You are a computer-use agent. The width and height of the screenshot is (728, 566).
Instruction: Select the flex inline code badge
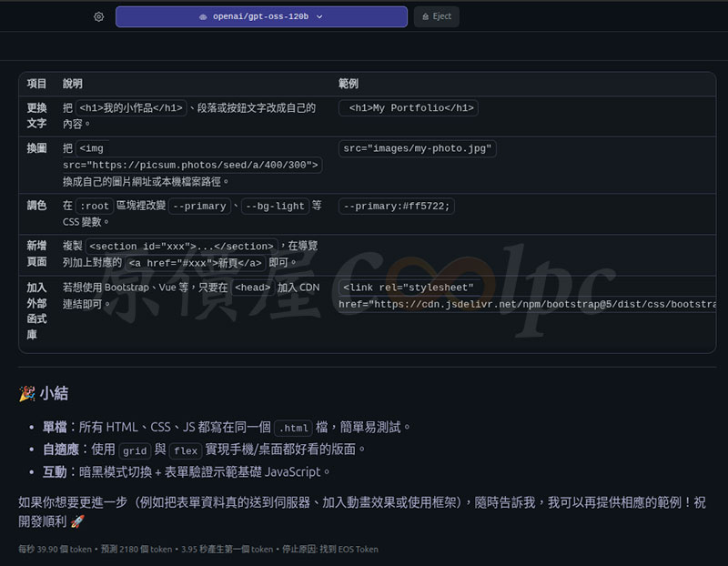point(185,450)
